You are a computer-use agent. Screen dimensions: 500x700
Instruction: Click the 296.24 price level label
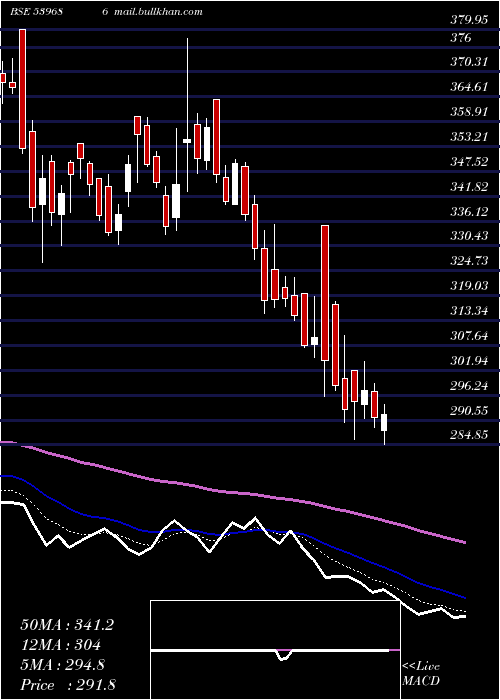[x=469, y=386]
